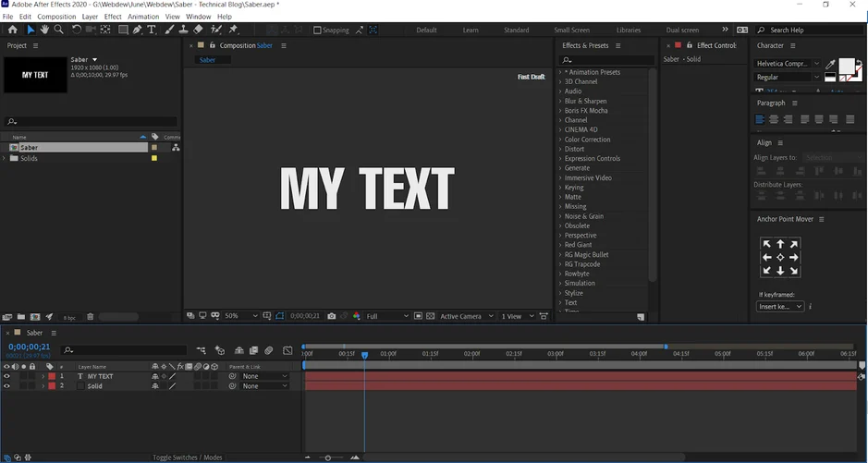
Task: Select the Hand tool
Action: [44, 30]
